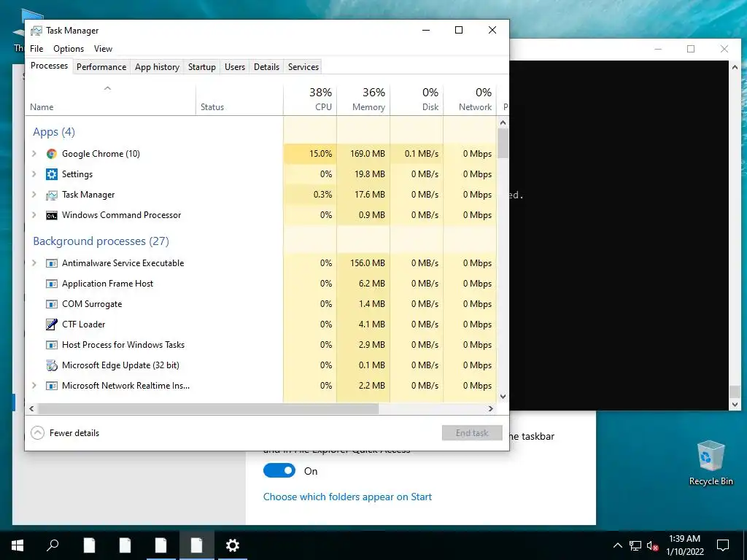Viewport: 747px width, 560px height.
Task: Open Settings gear in the taskbar
Action: point(233,545)
